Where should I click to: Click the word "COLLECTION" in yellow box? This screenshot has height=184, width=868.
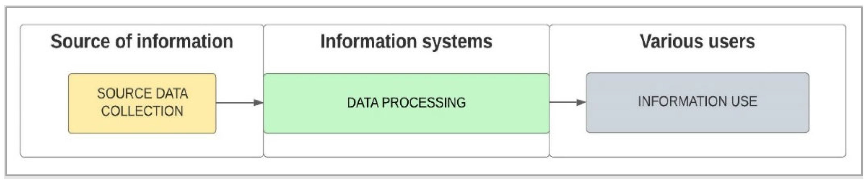(x=142, y=111)
